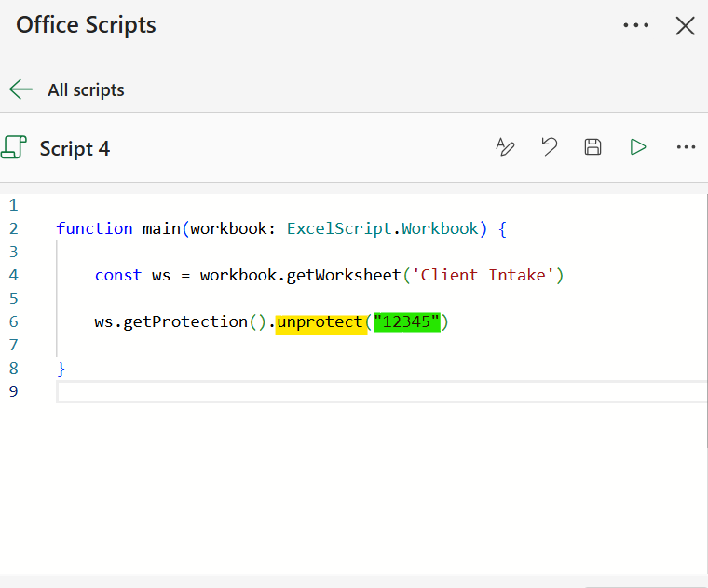Click line number 6 in gutter
708x588 pixels.
[x=14, y=321]
